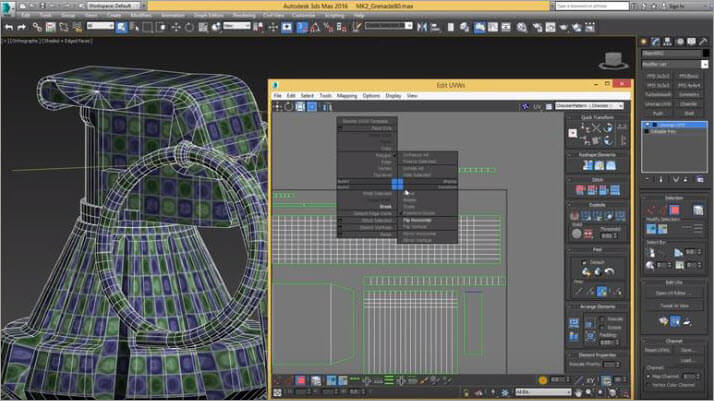Click Target Weld icon in Weld section
Image resolution: width=714 pixels, height=401 pixels.
pyautogui.click(x=577, y=233)
